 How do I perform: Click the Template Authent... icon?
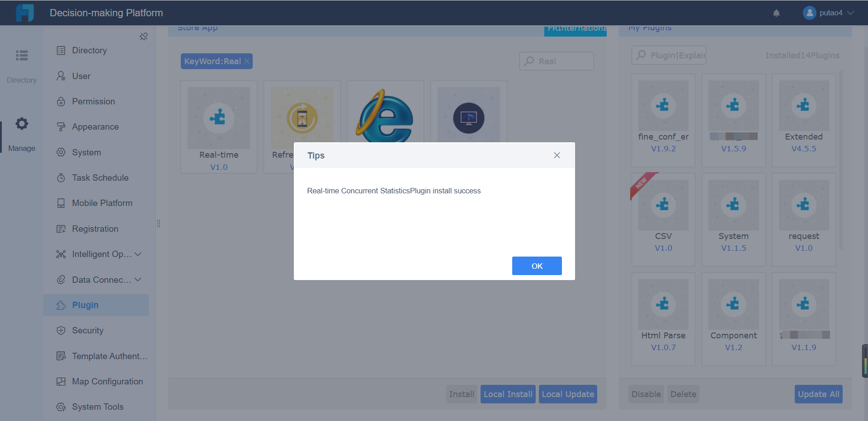tap(61, 356)
